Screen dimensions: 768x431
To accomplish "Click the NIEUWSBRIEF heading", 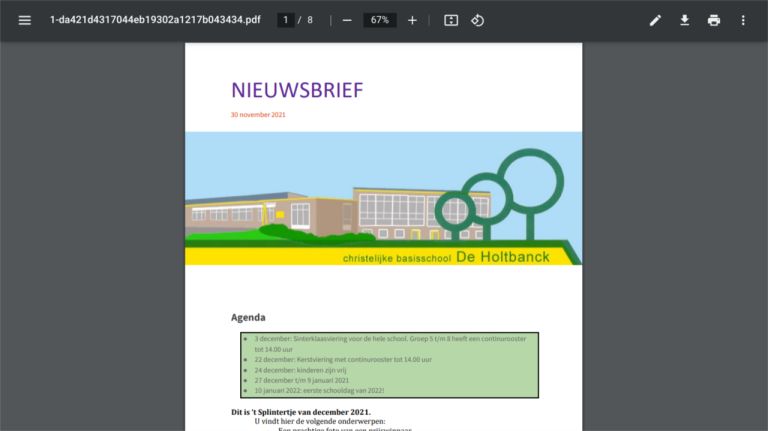I will tap(297, 90).
